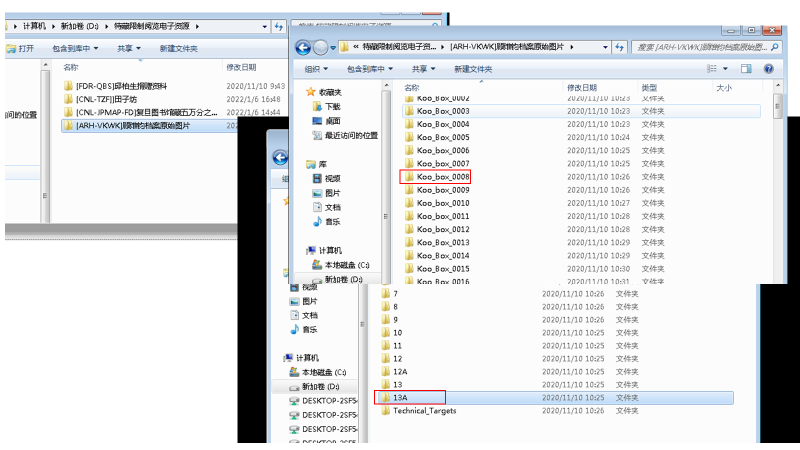Open 包含到库中 dropdown in the front window
This screenshot has height=450, width=800.
pyautogui.click(x=370, y=69)
